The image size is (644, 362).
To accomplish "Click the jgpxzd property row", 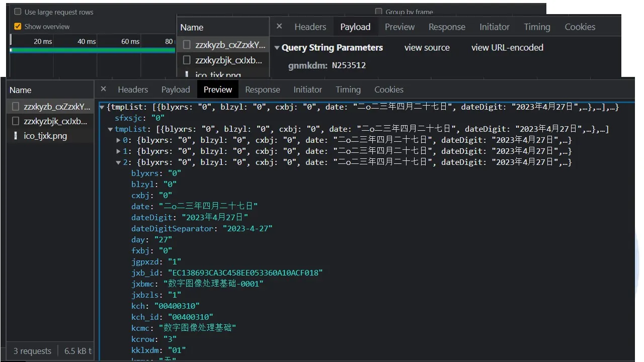I will pos(156,262).
